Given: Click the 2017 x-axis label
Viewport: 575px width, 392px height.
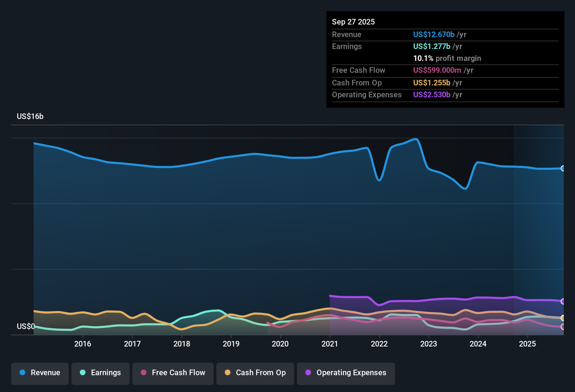Looking at the screenshot, I should coord(132,344).
